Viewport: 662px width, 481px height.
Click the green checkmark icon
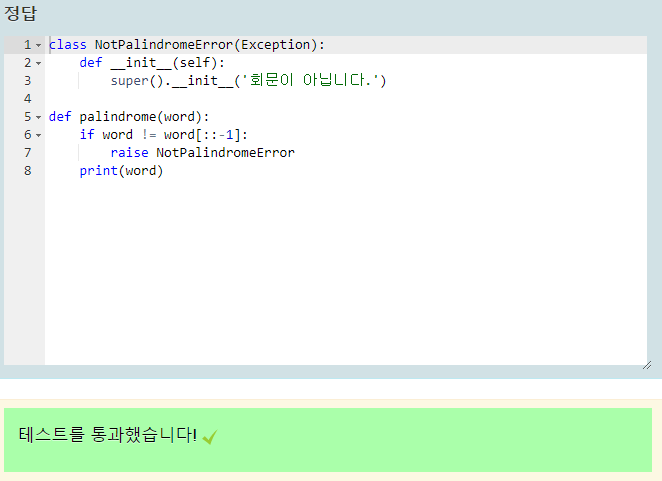(210, 437)
